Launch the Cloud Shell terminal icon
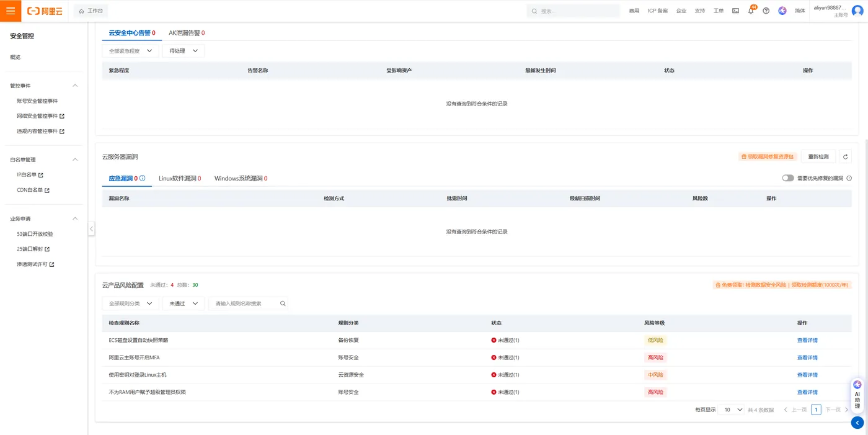 (x=735, y=11)
